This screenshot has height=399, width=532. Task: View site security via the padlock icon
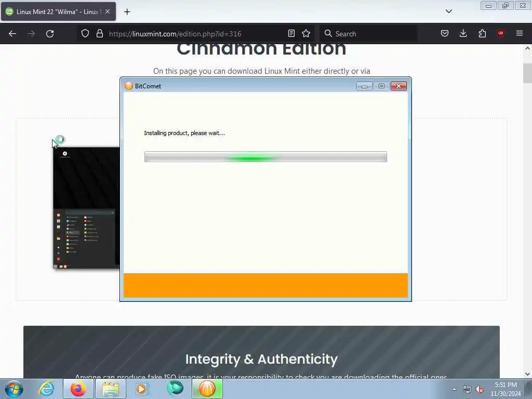point(99,33)
